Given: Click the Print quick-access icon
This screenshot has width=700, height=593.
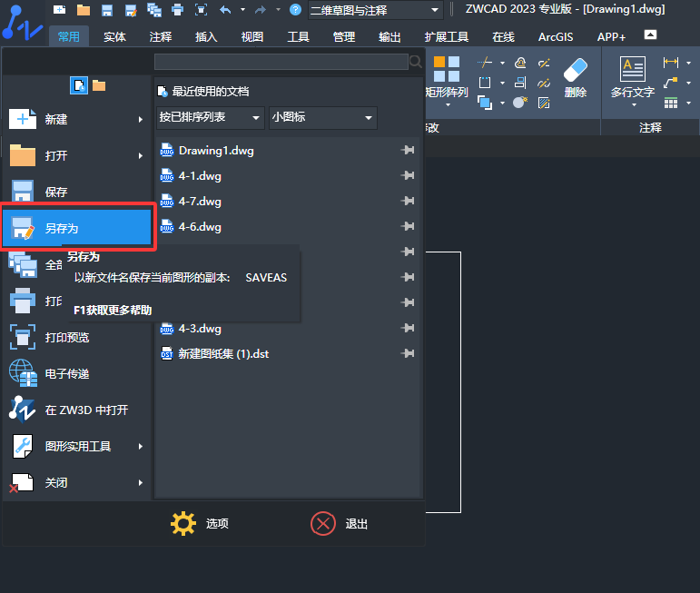Looking at the screenshot, I should (x=178, y=10).
